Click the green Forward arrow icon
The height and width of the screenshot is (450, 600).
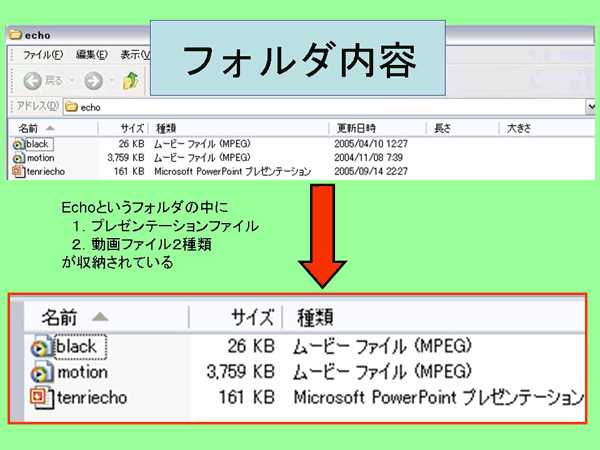pyautogui.click(x=94, y=80)
